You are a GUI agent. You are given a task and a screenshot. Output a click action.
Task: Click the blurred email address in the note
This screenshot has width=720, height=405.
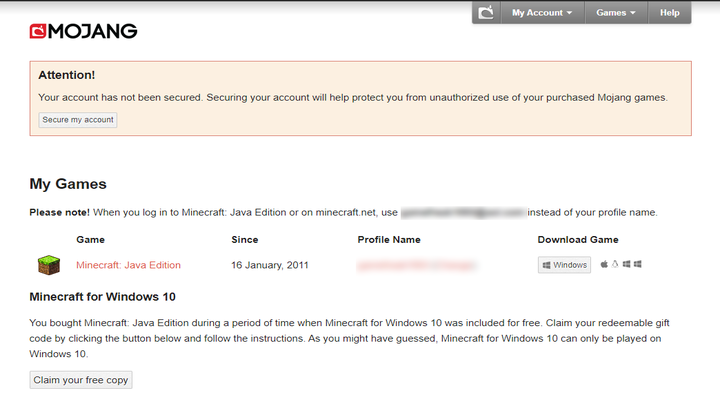462,213
